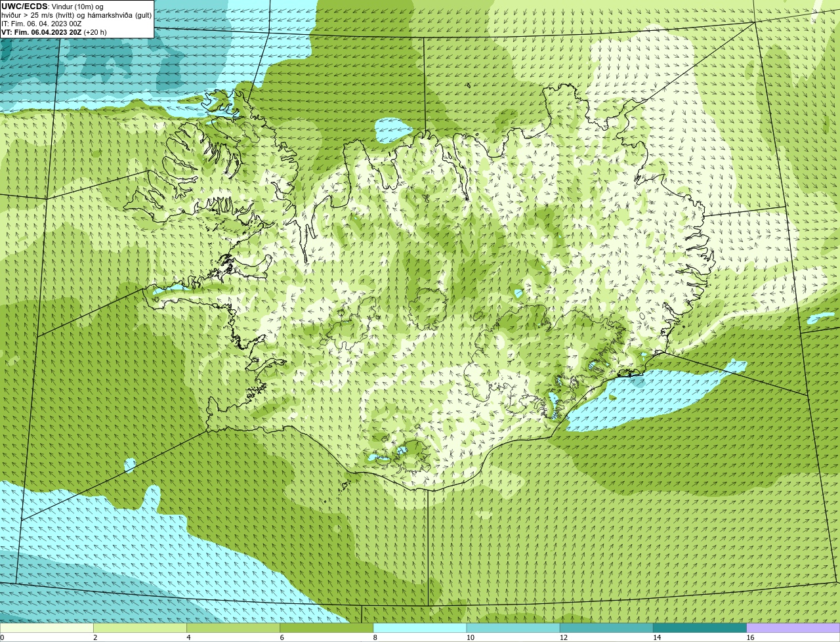Image resolution: width=840 pixels, height=642 pixels.
Task: Click the '0' tick label on the color scale
Action: coord(2,637)
